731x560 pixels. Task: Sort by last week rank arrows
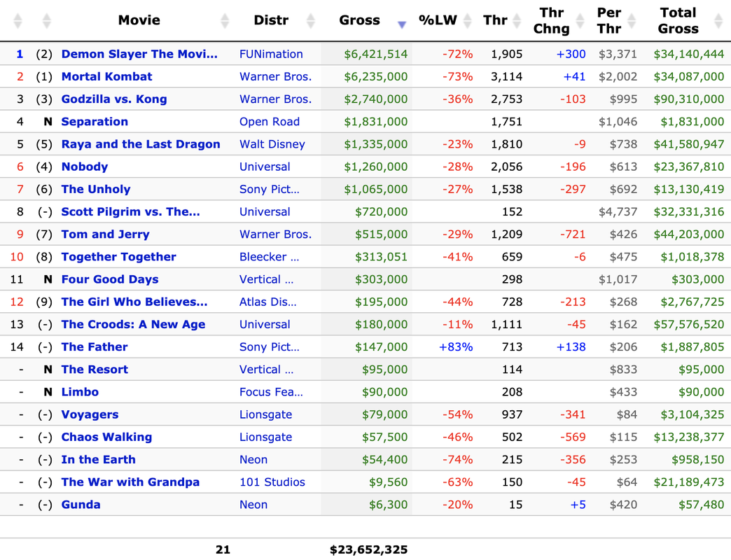(46, 20)
